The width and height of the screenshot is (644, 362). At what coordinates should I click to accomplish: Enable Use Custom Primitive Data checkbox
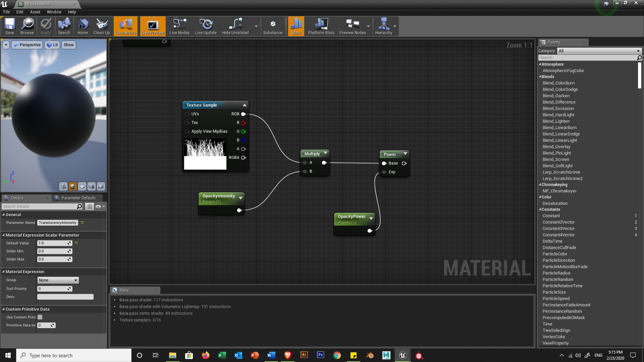40,317
